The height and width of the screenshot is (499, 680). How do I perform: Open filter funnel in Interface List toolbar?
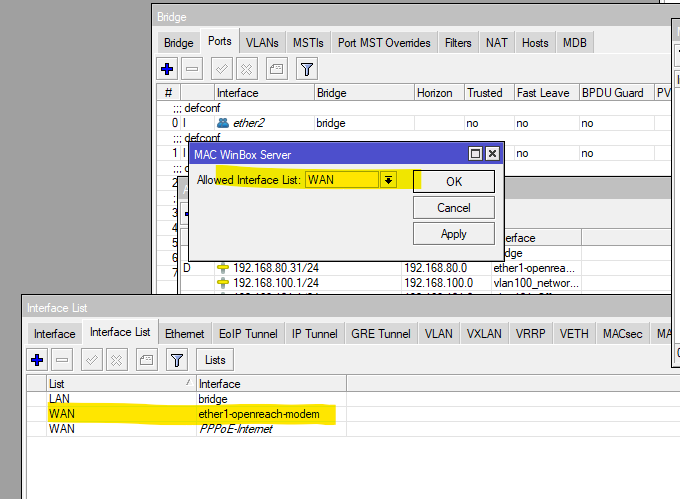coord(177,360)
